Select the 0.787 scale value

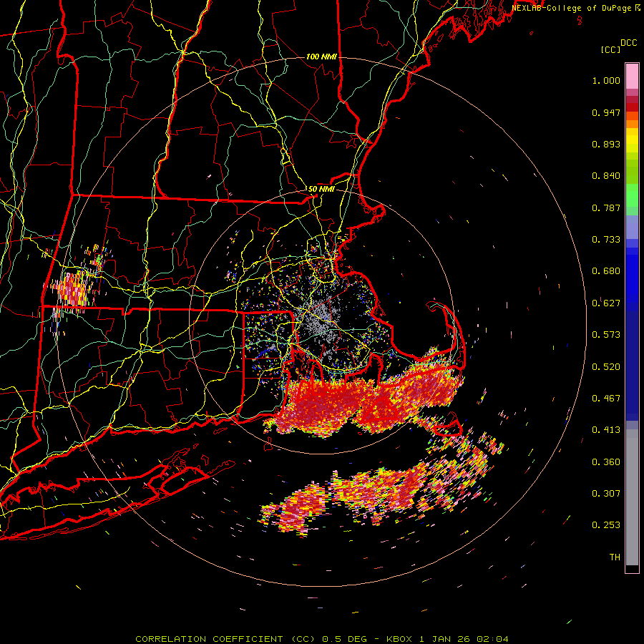tap(606, 208)
